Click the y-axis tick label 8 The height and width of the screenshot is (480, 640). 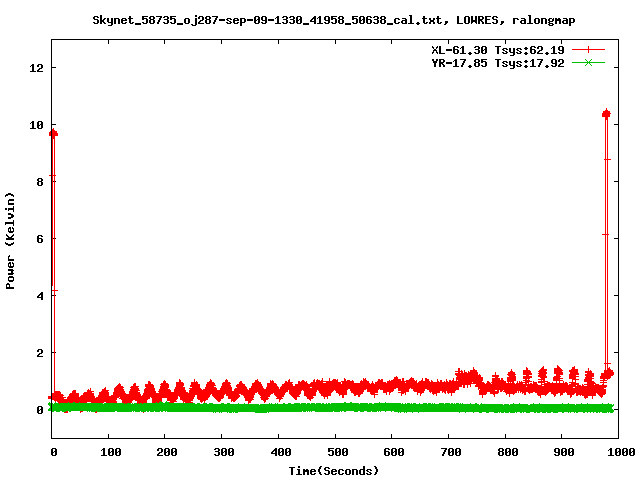40,182
